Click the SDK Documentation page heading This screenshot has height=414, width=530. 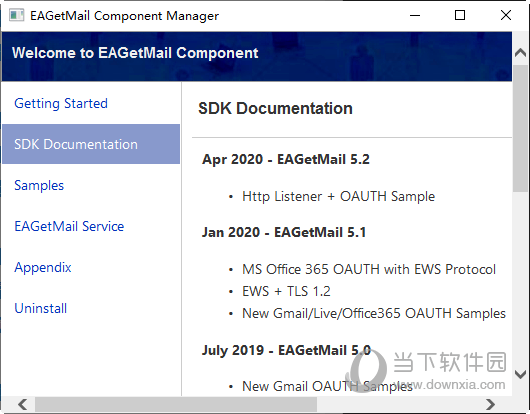[x=275, y=108]
